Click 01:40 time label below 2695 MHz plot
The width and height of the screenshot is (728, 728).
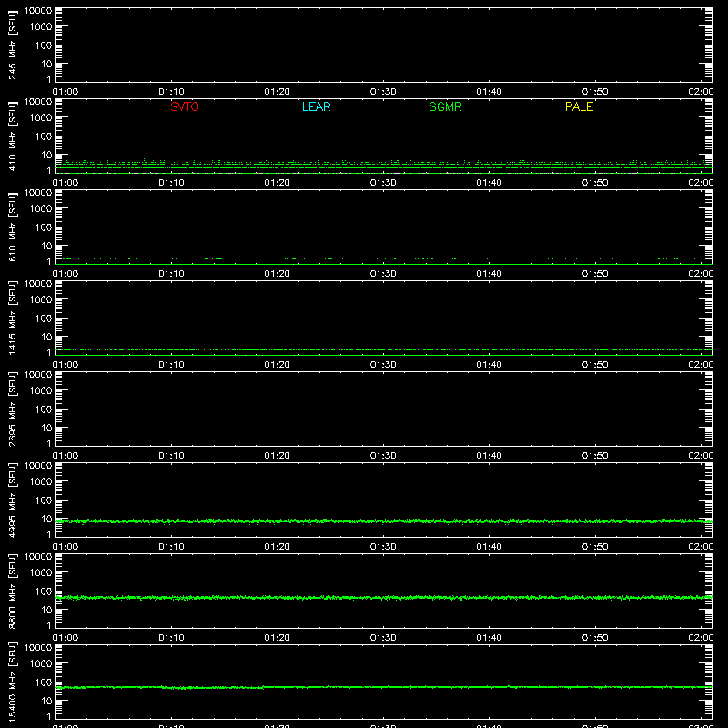point(489,456)
